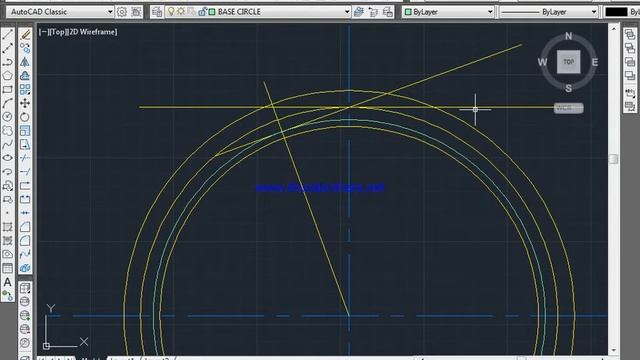The width and height of the screenshot is (640, 360).
Task: Select the Stretch tool
Action: [25, 144]
